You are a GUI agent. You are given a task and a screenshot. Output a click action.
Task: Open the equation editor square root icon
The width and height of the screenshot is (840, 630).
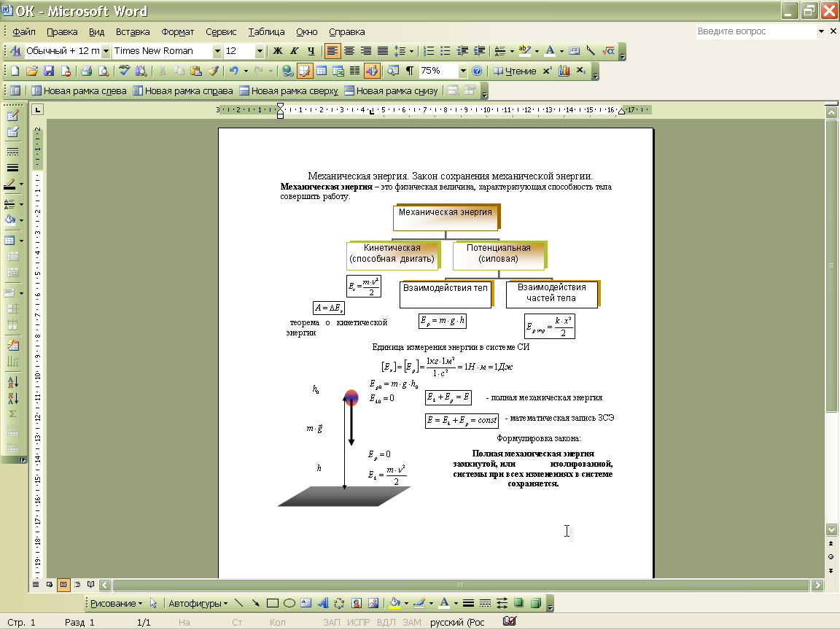pyautogui.click(x=608, y=51)
